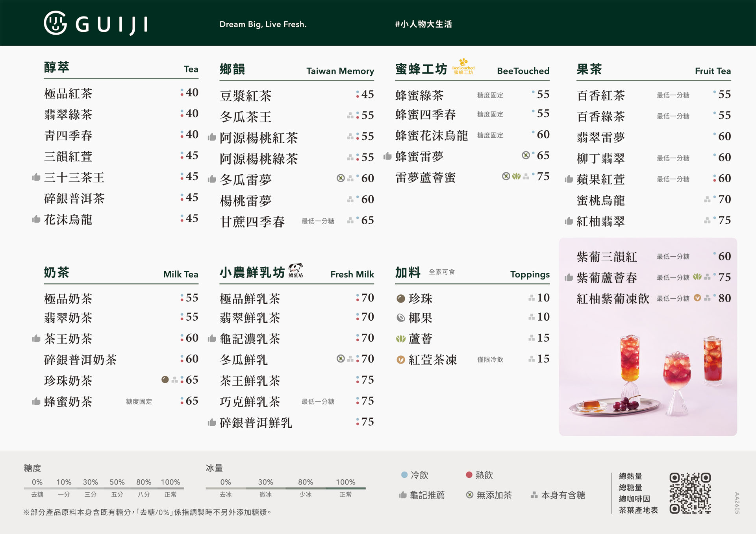The image size is (756, 534).
Task: Click the 100% 正常 ice level marker
Action: click(x=345, y=488)
